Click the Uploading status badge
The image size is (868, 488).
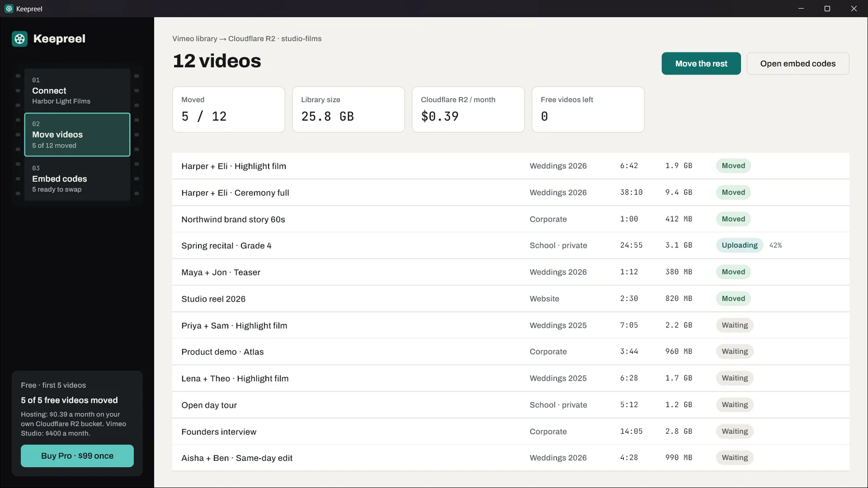[x=739, y=245]
